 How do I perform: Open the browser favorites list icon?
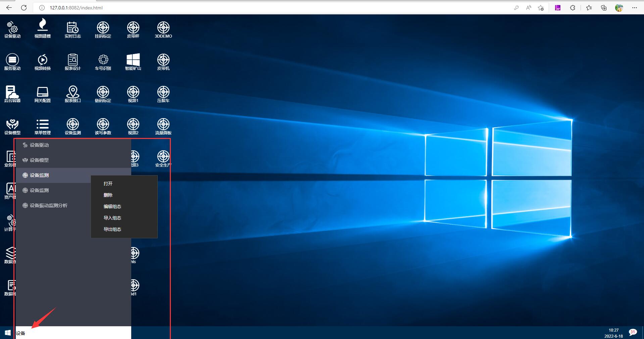pos(589,8)
